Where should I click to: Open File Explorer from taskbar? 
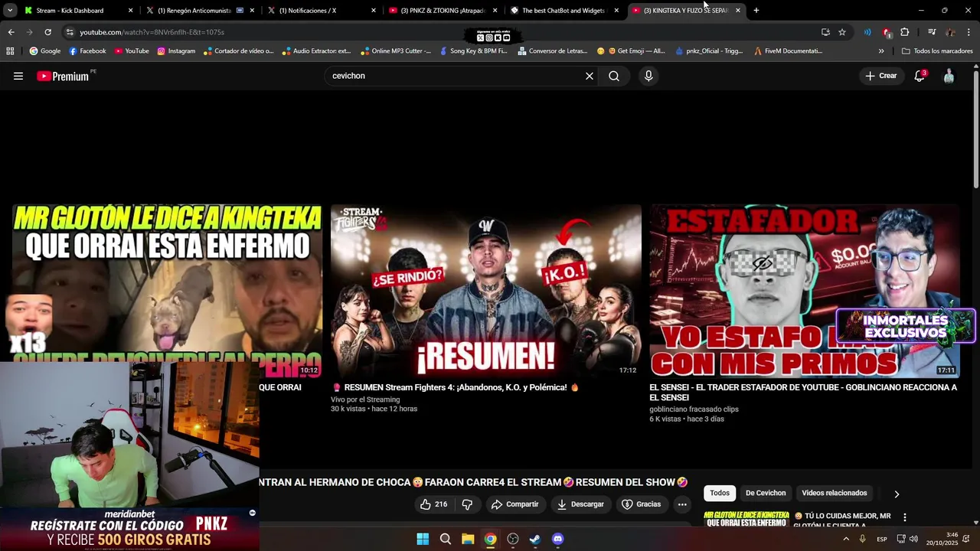coord(468,539)
